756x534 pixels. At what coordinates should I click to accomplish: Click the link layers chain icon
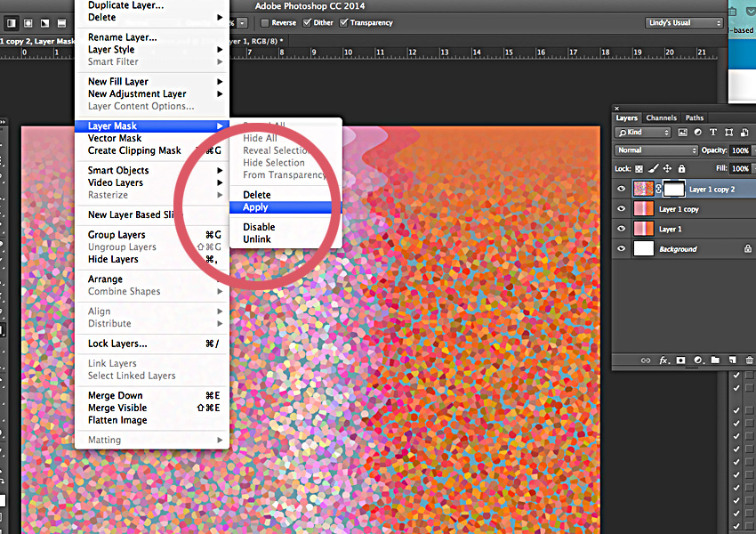(646, 360)
